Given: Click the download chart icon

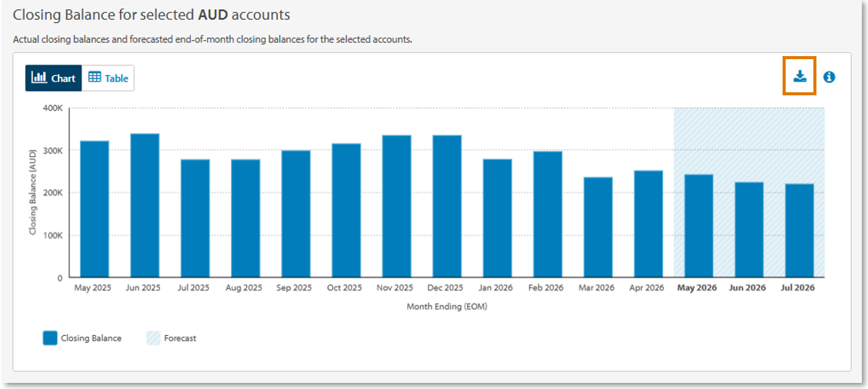Looking at the screenshot, I should [800, 77].
